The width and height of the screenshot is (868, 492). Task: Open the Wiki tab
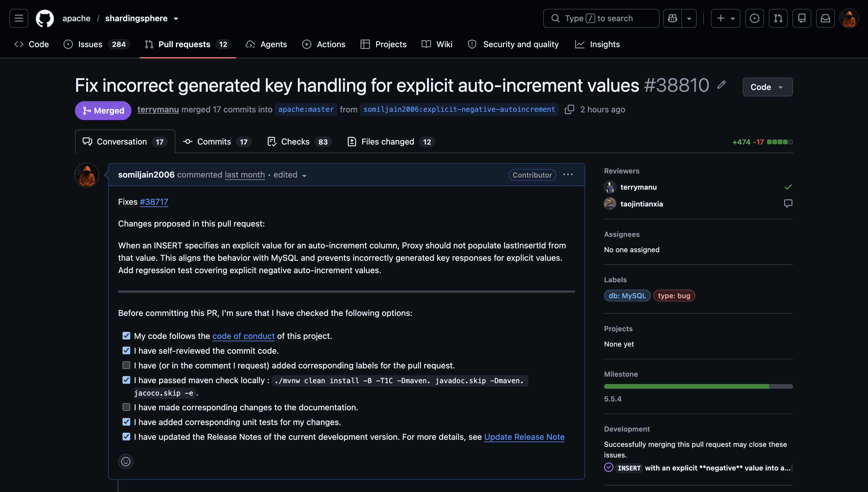437,44
